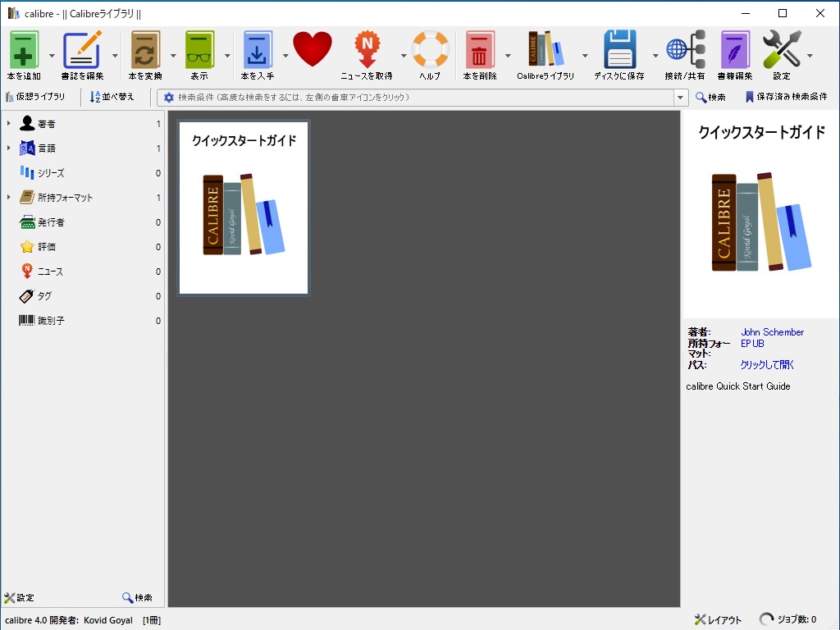The width and height of the screenshot is (840, 630).
Task: Open the Calibreライブラリ dropdown arrow
Action: pos(585,54)
